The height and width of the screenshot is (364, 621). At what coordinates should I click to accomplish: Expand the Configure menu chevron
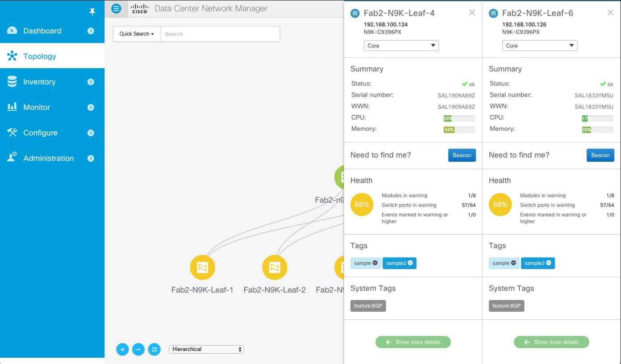point(91,133)
